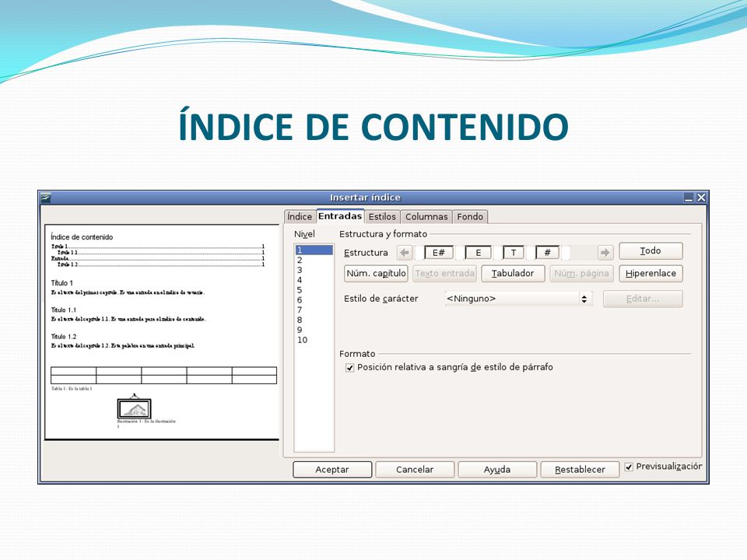
Task: Insert a Núm. capítulo token
Action: tap(376, 273)
